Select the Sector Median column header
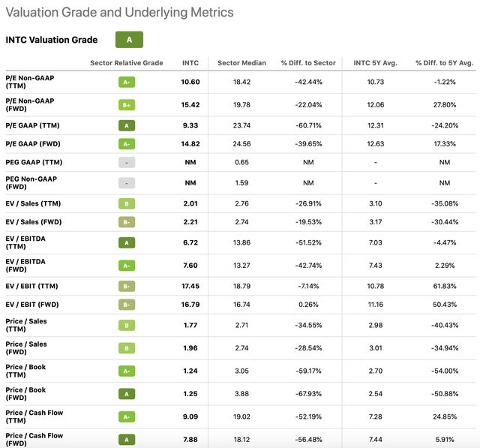Screen dimensions: 480x448 tap(241, 63)
